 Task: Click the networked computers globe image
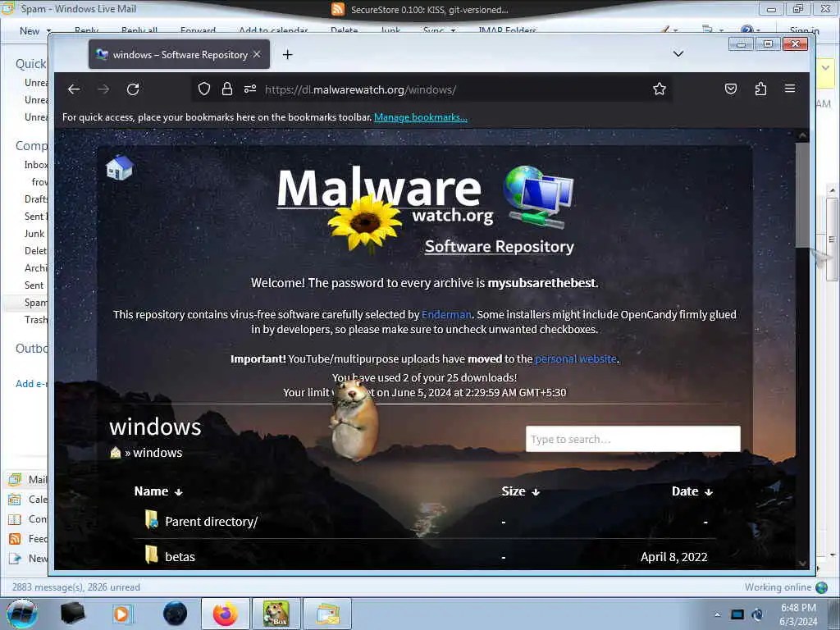[538, 197]
